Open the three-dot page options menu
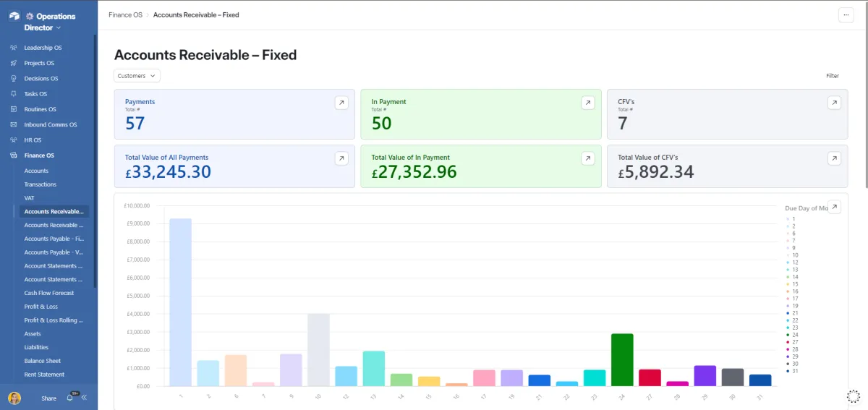Screen dimensions: 868x410 [x=846, y=15]
